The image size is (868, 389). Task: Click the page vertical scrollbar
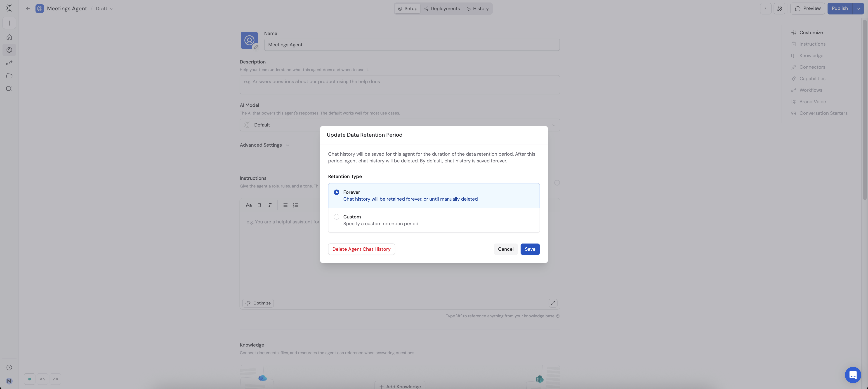(865, 110)
